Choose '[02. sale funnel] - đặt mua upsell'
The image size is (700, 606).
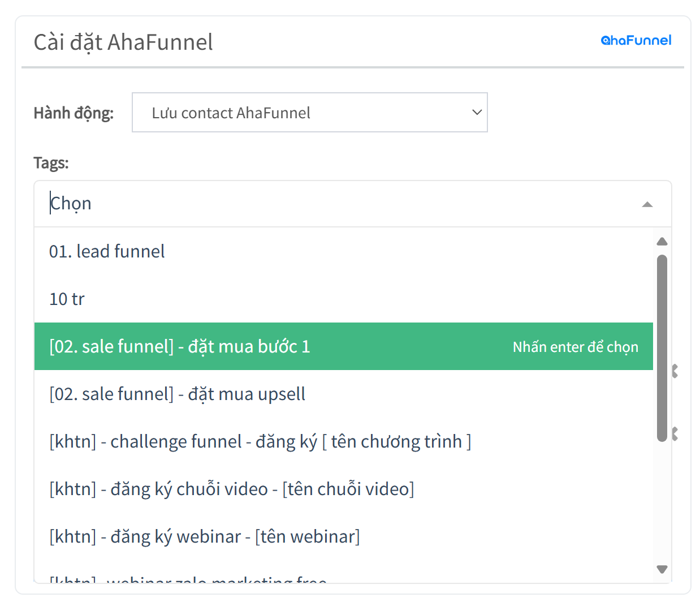pyautogui.click(x=344, y=394)
